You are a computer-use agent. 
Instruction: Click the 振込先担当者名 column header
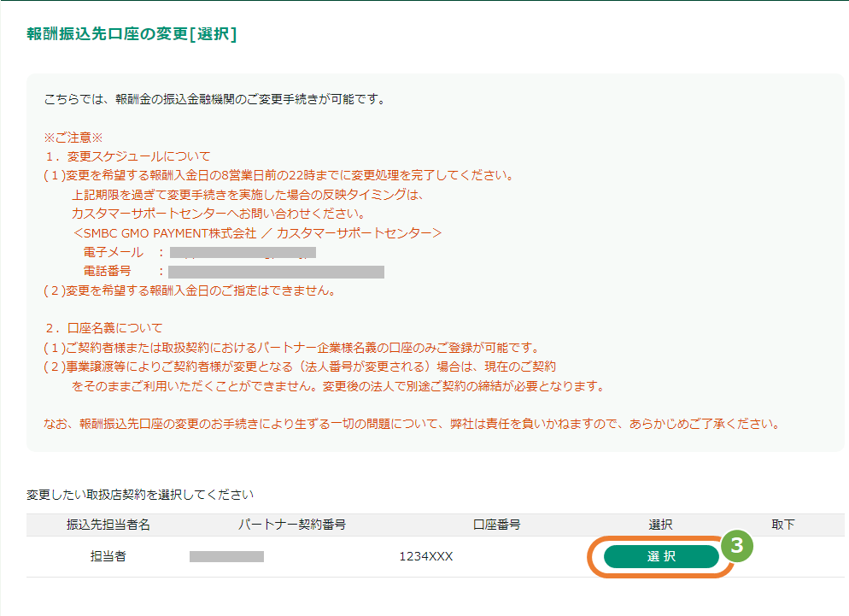108,525
